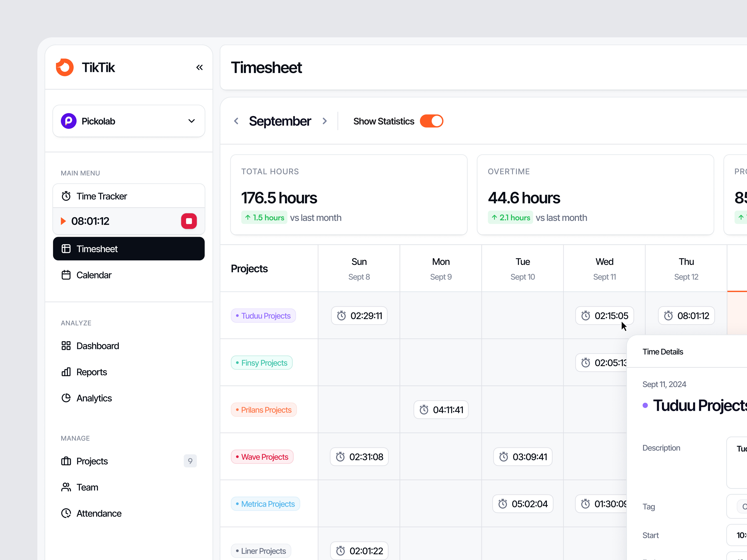Viewport: 747px width, 560px height.
Task: Stop the running timer at 08:01:12
Action: tap(189, 221)
